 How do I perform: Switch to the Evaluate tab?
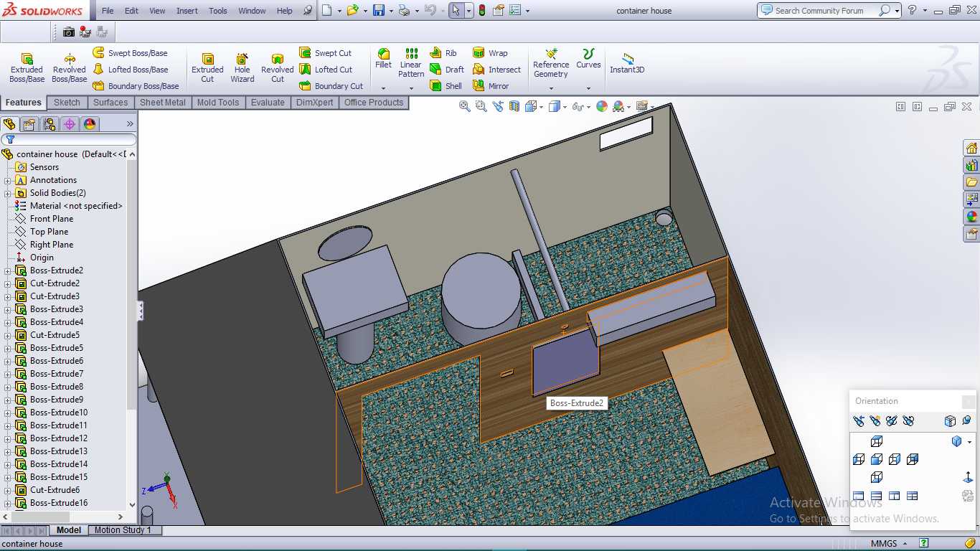click(x=268, y=103)
